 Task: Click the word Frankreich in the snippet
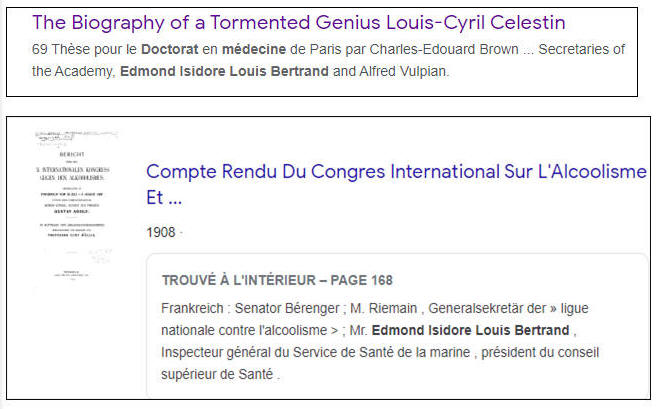click(x=192, y=308)
